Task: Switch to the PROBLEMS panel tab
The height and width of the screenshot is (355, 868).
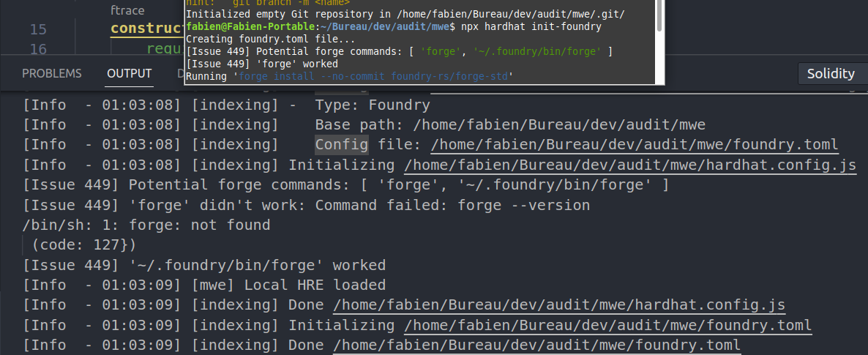Action: [51, 74]
